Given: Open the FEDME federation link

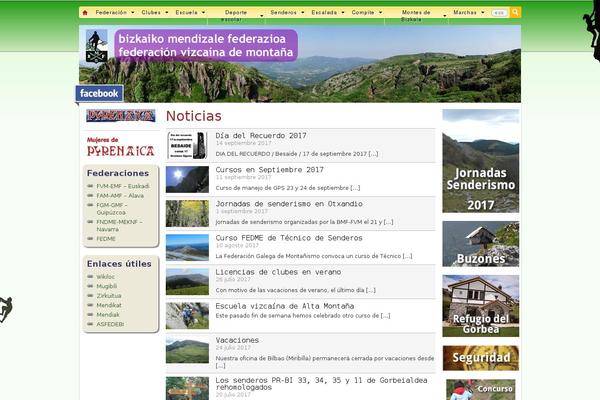Looking at the screenshot, I should (106, 238).
